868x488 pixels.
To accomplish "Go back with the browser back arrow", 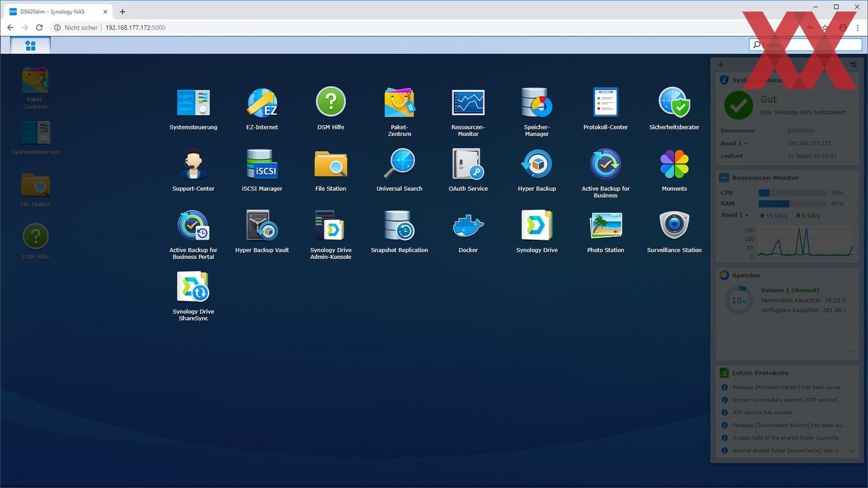I will (x=10, y=27).
